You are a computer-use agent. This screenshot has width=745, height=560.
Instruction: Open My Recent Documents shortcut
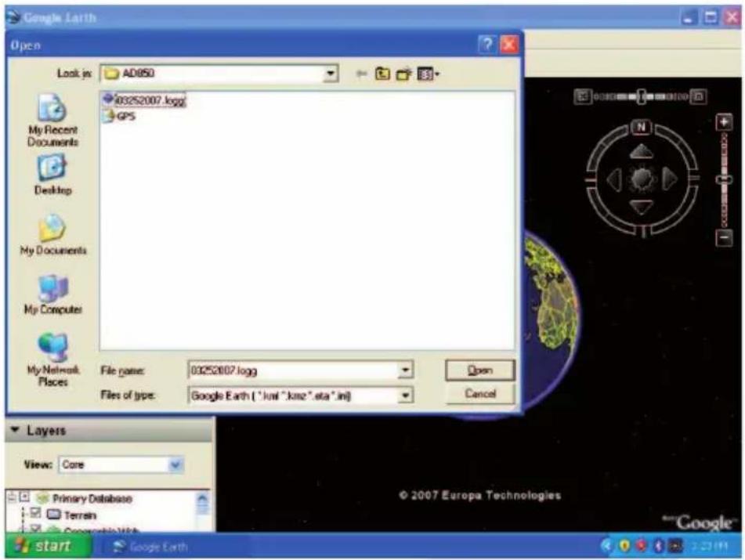point(52,120)
